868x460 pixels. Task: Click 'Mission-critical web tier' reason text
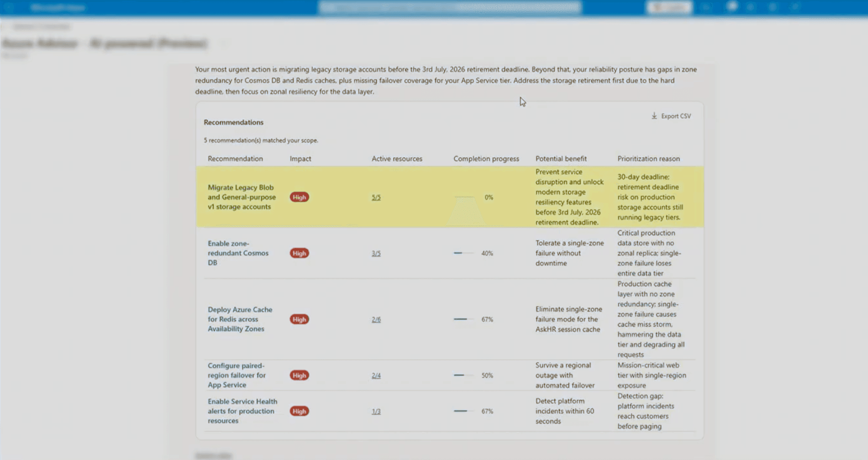[651, 375]
